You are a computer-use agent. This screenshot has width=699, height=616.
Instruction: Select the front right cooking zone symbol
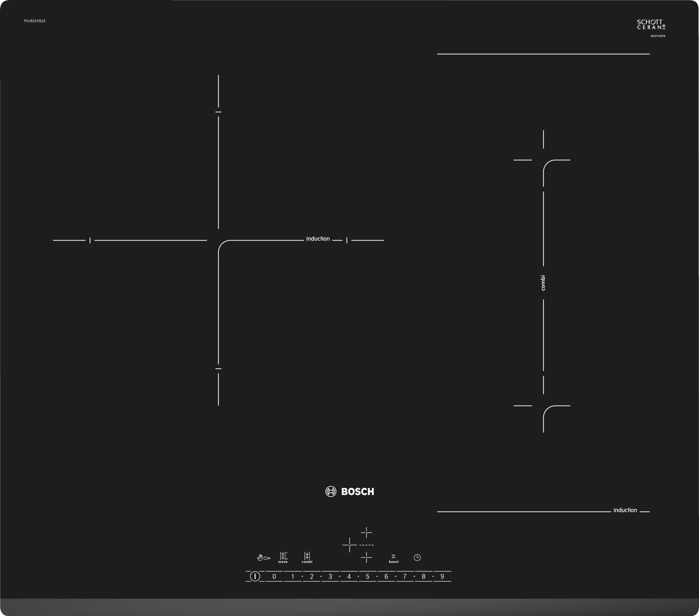click(x=366, y=557)
